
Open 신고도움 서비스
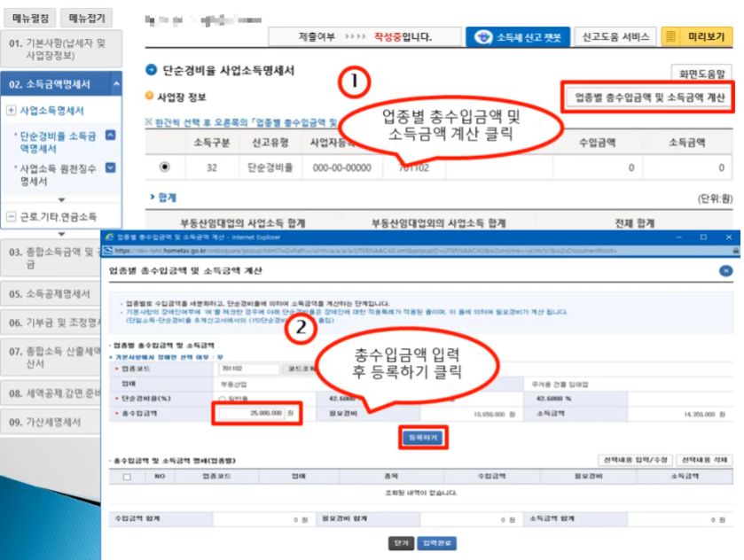click(x=615, y=36)
